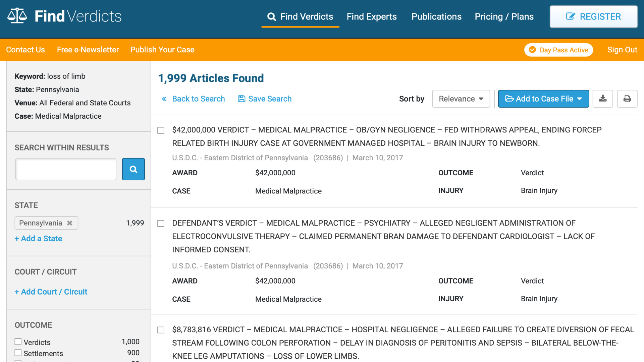644x362 pixels.
Task: Click the Back to Search arrows icon
Action: 164,99
